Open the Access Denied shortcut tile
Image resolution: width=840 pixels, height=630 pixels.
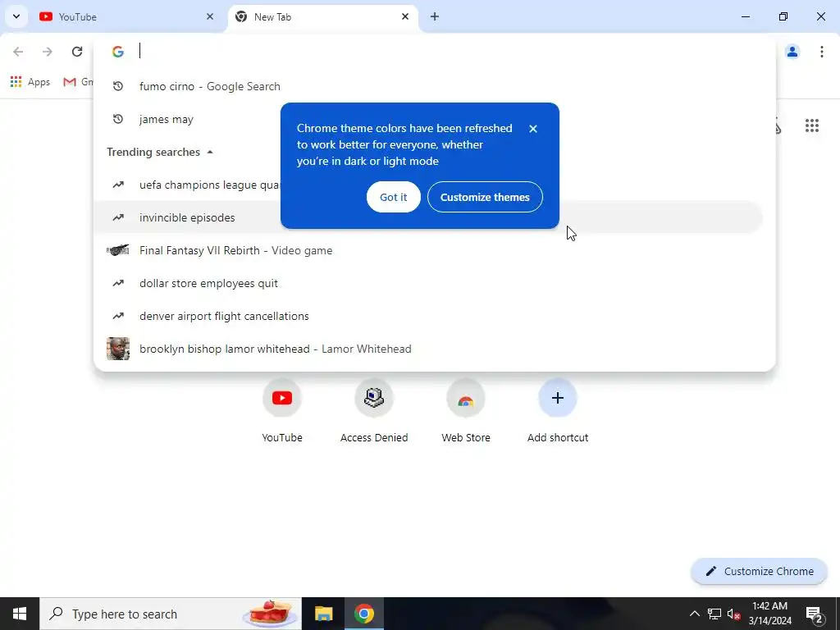pyautogui.click(x=374, y=412)
